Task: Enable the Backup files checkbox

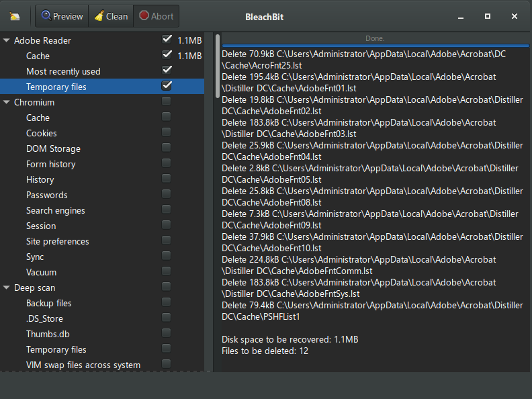Action: coord(167,302)
